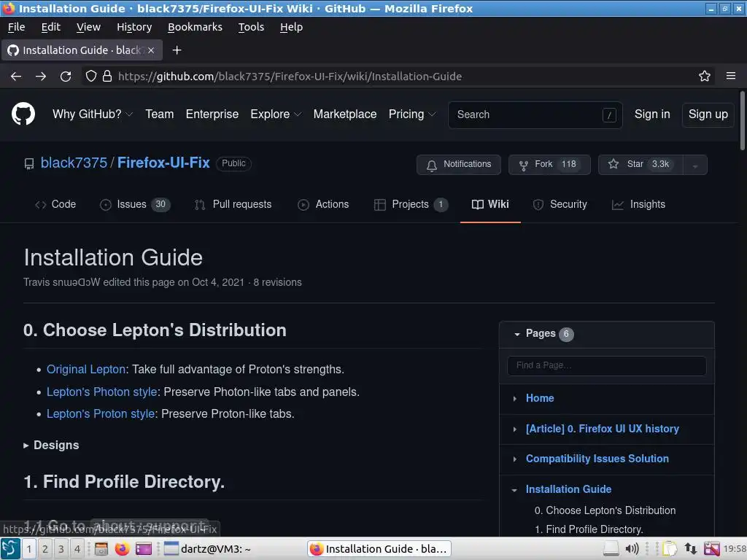This screenshot has width=747, height=560.
Task: Click the Enterprise navigation link
Action: [212, 114]
